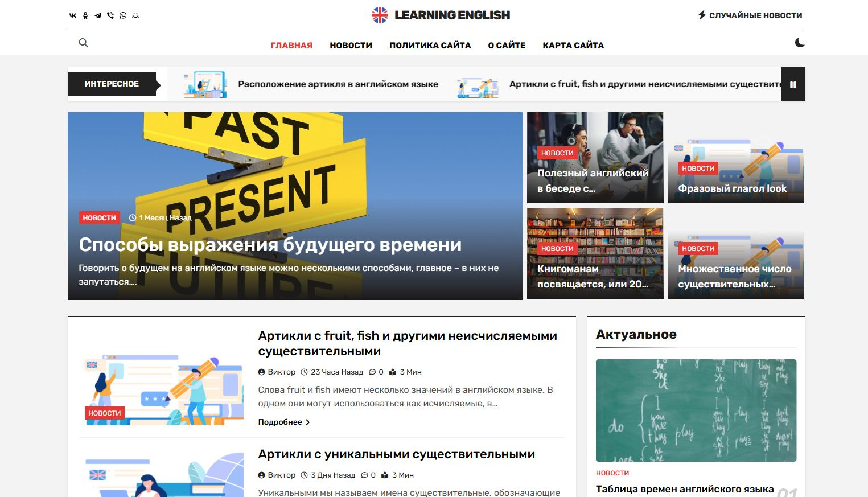
Task: Click НОВОСТИ badge on Книгоманам card
Action: tap(557, 249)
